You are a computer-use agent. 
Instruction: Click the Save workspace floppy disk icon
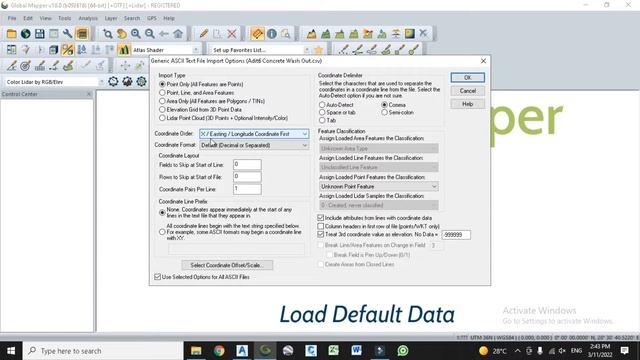pyautogui.click(x=40, y=34)
